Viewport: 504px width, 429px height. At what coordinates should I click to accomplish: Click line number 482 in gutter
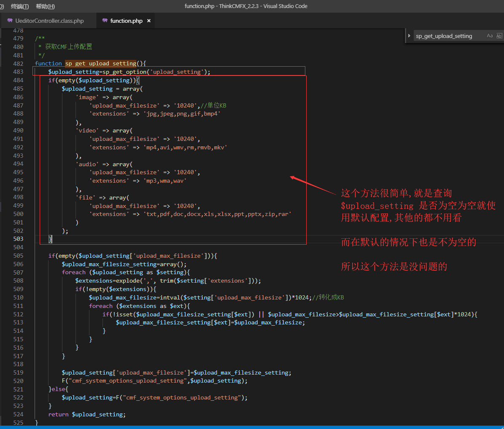18,64
